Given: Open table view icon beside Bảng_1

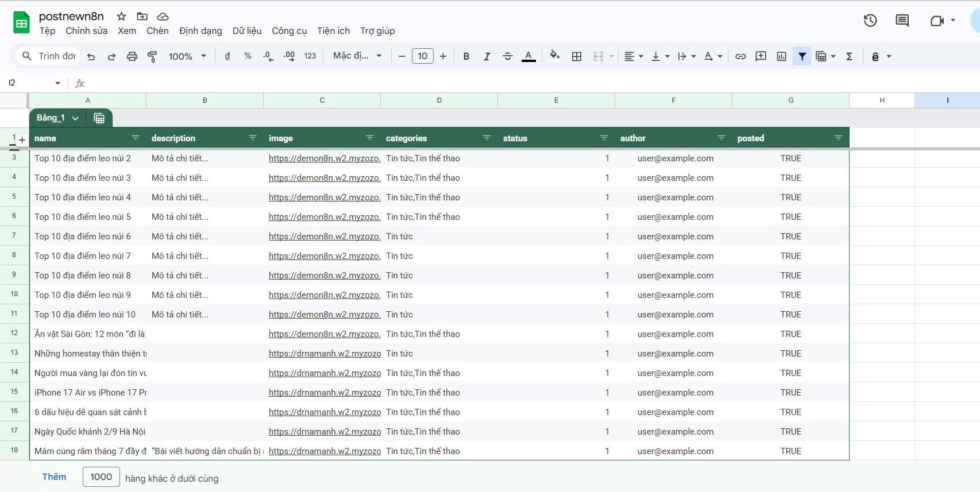Looking at the screenshot, I should click(x=99, y=118).
